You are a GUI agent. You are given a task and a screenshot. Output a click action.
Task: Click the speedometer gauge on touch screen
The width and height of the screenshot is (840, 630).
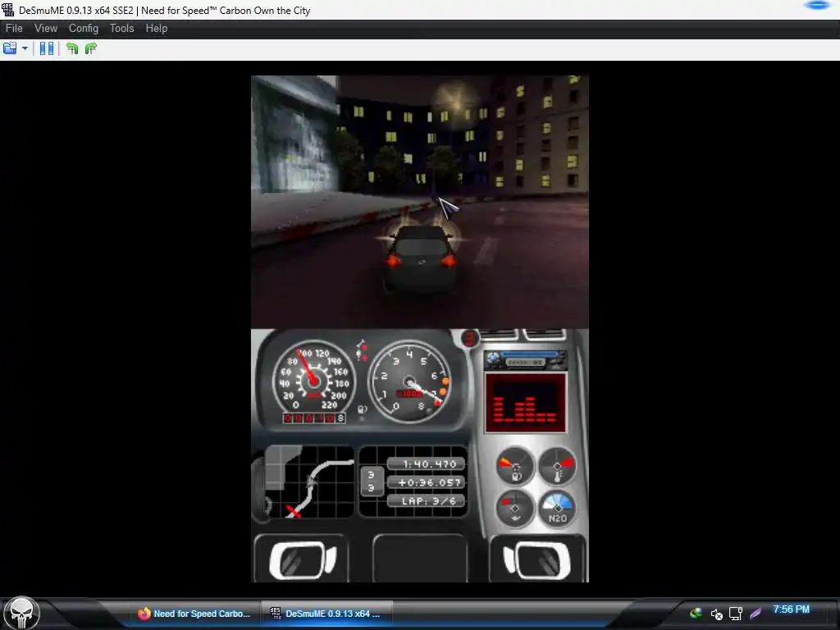pos(313,381)
